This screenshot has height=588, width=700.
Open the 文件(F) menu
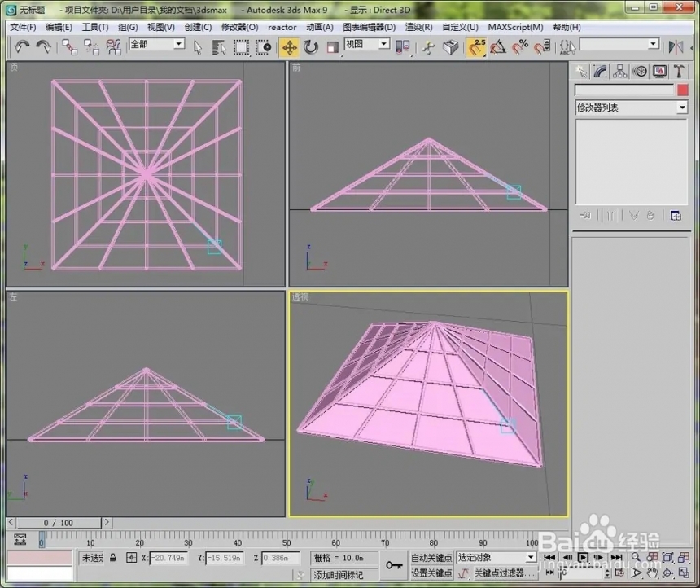point(23,27)
